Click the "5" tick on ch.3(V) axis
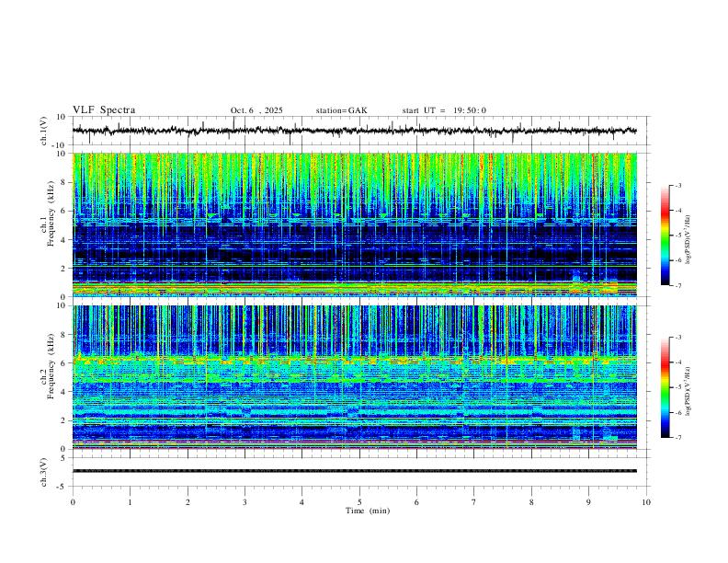Viewport: 728px width, 563px height. tap(63, 458)
